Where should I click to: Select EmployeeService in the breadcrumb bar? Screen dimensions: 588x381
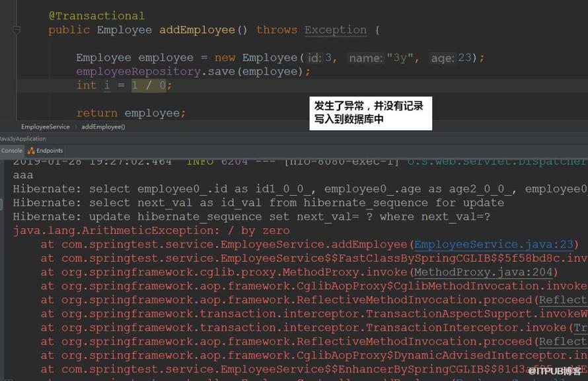(x=46, y=127)
